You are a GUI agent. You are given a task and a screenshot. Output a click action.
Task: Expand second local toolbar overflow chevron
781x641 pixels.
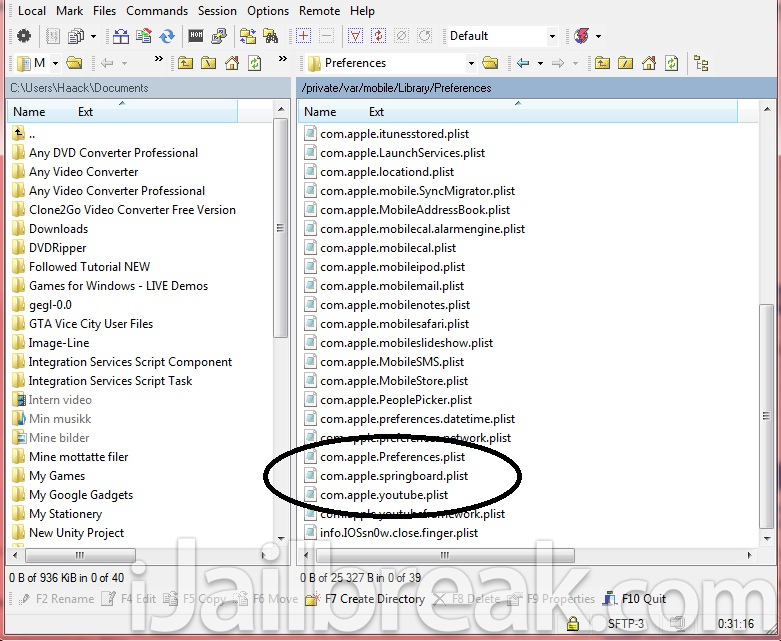click(283, 59)
